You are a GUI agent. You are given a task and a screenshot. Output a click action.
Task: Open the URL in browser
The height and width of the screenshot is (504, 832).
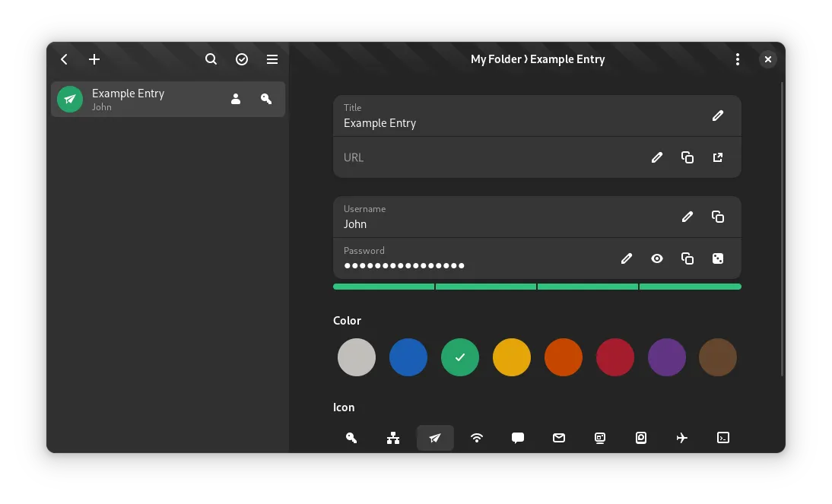click(x=718, y=157)
